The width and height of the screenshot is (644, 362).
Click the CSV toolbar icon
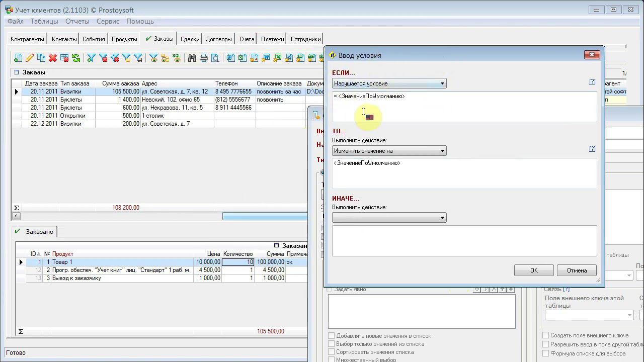pyautogui.click(x=300, y=58)
